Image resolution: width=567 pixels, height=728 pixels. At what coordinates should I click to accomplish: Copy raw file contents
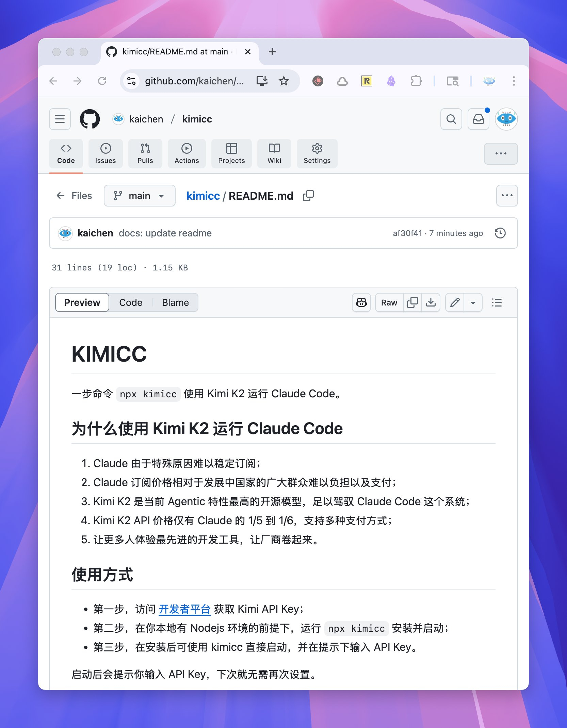click(412, 302)
